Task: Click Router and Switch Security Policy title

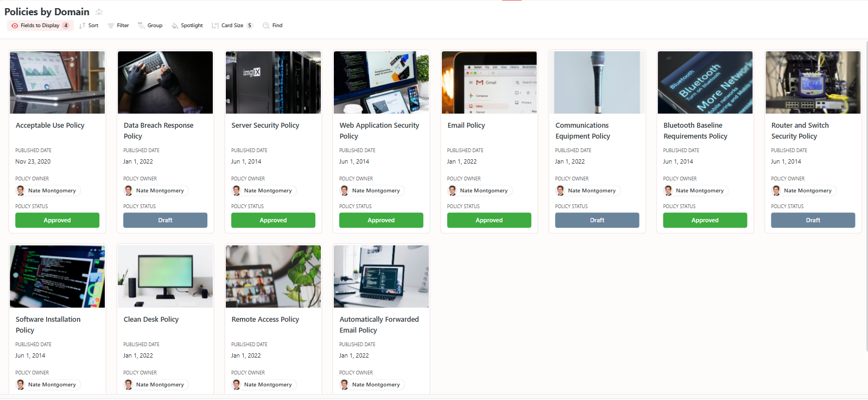Action: pyautogui.click(x=800, y=131)
